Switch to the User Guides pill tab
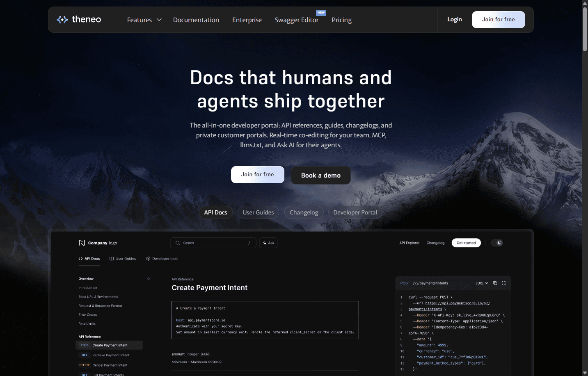 coord(258,212)
